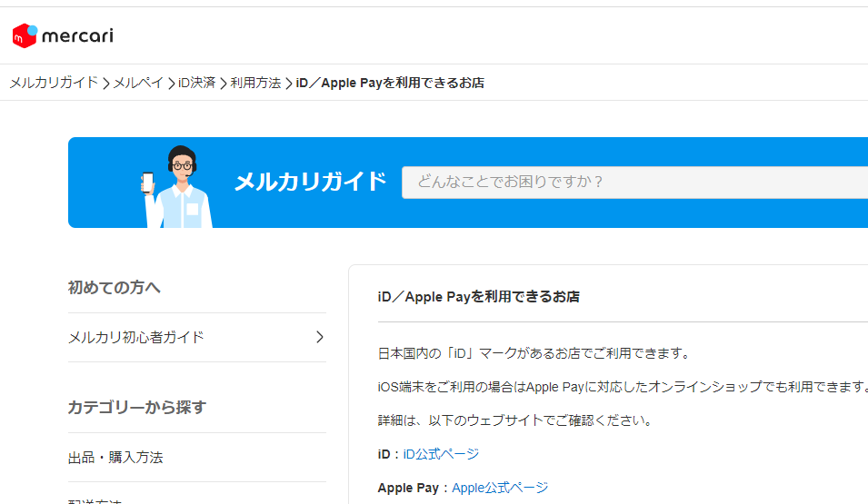Open the iD公式ページ link
This screenshot has height=504, width=868.
(441, 454)
